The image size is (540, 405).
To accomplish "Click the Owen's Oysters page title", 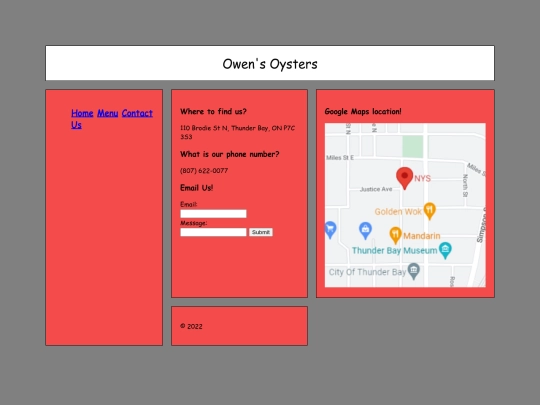I will point(270,64).
